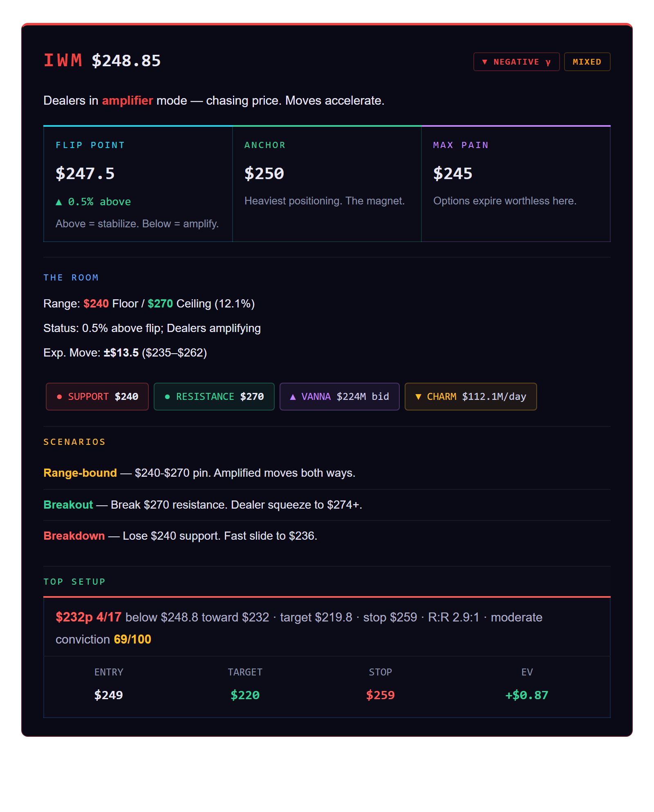Click the red dot in the Support chip
Image resolution: width=654 pixels, height=812 pixels.
(x=60, y=397)
